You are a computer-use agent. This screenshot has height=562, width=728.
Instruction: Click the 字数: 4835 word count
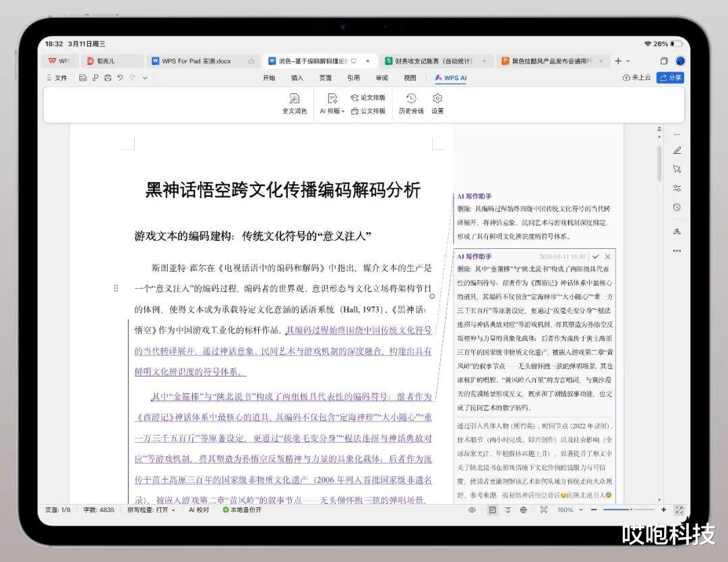pyautogui.click(x=98, y=510)
